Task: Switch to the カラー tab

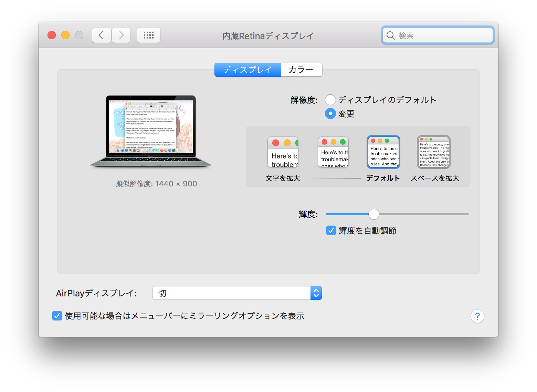Action: (x=302, y=70)
